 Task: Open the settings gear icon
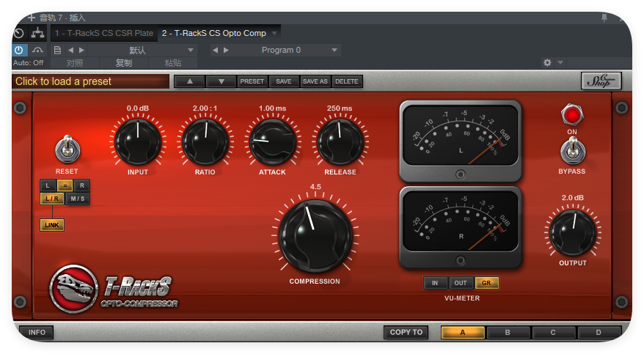pyautogui.click(x=547, y=63)
